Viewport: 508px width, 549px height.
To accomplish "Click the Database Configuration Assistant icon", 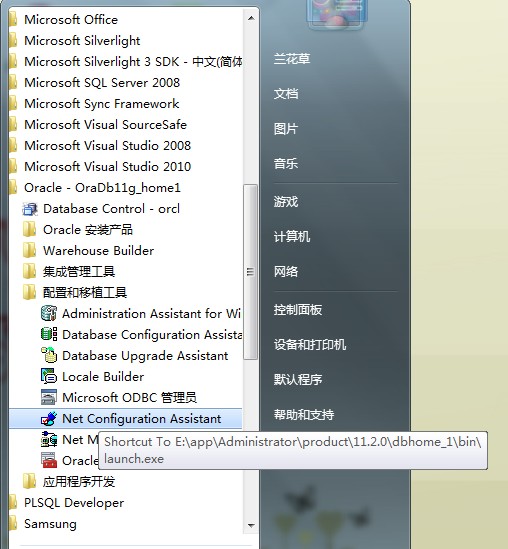I will coord(49,334).
